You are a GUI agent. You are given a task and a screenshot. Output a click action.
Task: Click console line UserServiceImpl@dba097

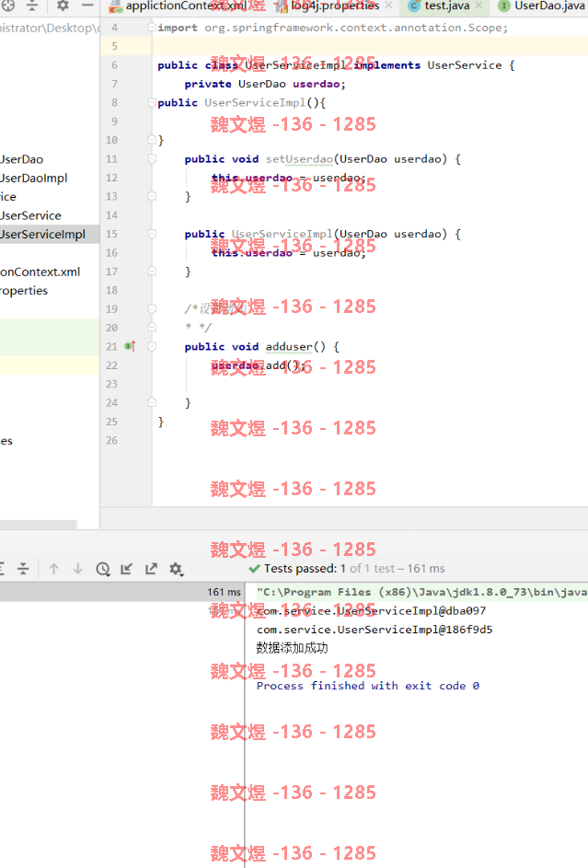pyautogui.click(x=371, y=610)
